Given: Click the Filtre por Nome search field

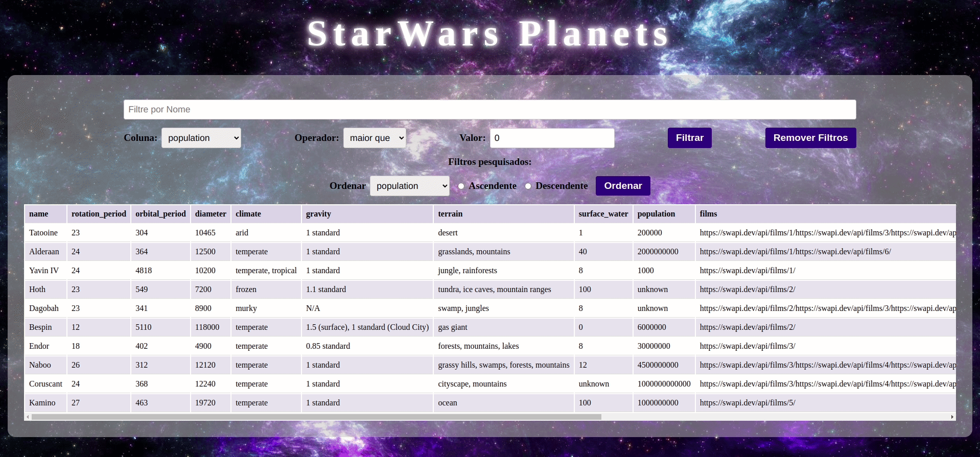Looking at the screenshot, I should (x=489, y=109).
